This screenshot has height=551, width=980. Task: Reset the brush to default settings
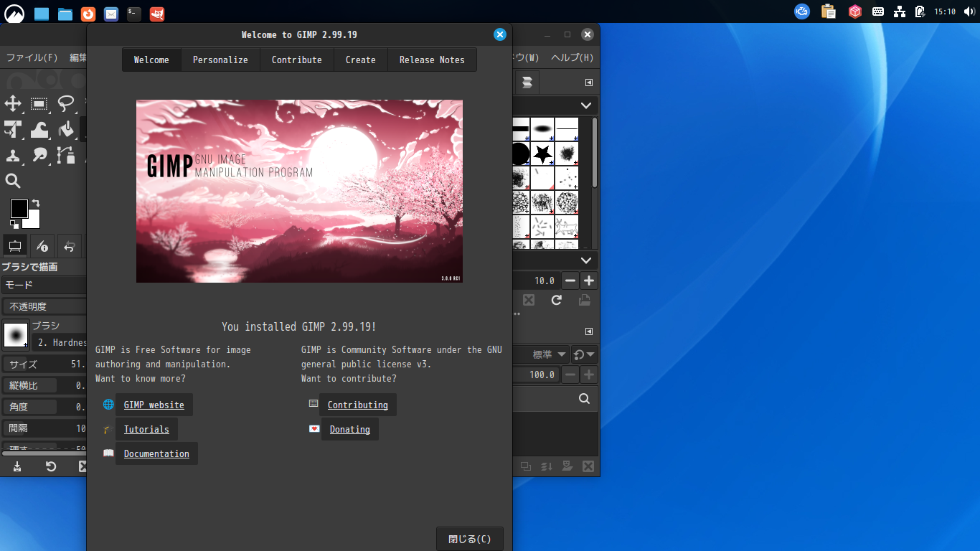[x=50, y=466]
